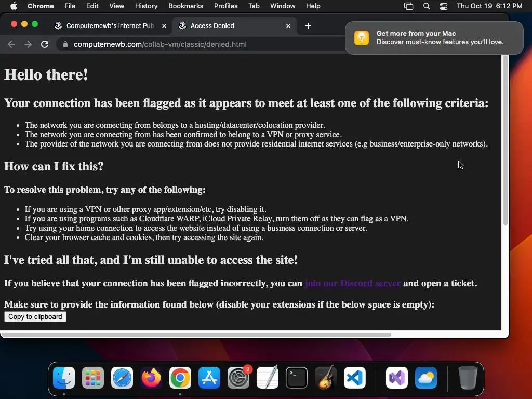Launch Firefox from the dock

coord(151,378)
